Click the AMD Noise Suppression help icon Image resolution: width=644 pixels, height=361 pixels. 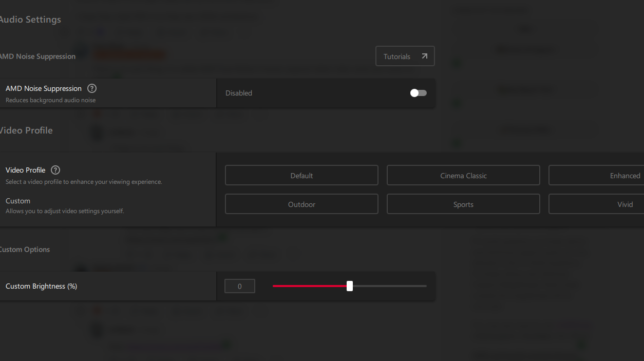[x=92, y=88]
